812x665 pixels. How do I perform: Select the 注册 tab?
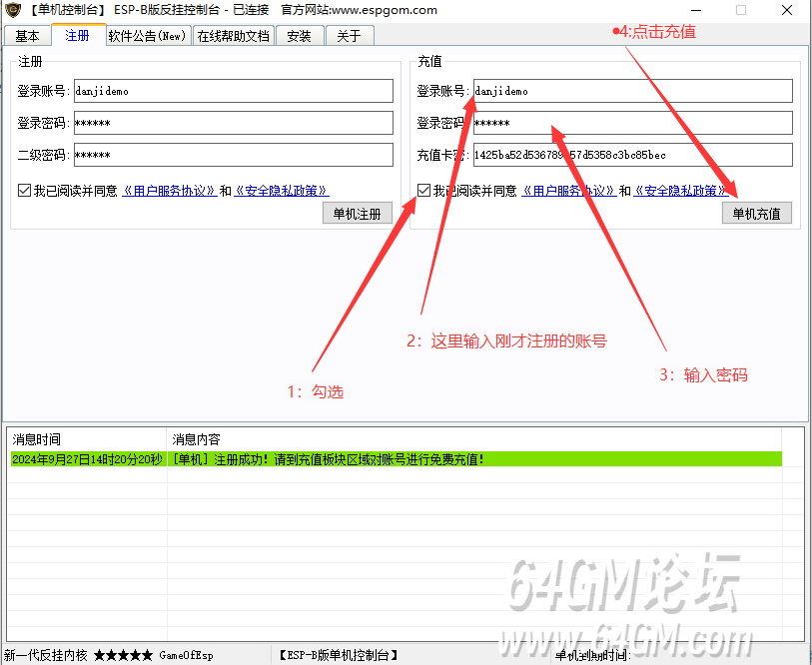(x=78, y=35)
